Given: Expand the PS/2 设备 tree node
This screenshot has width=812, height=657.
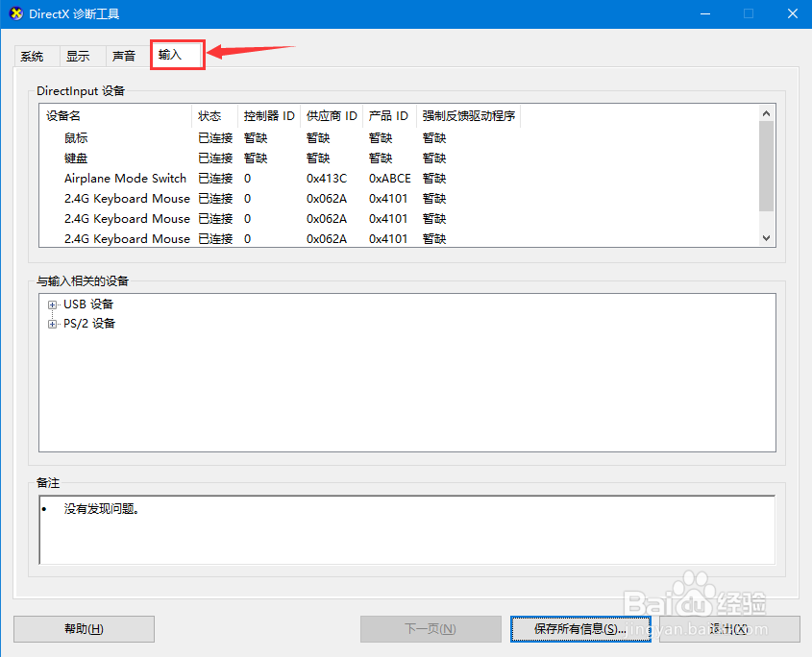Looking at the screenshot, I should click(51, 323).
